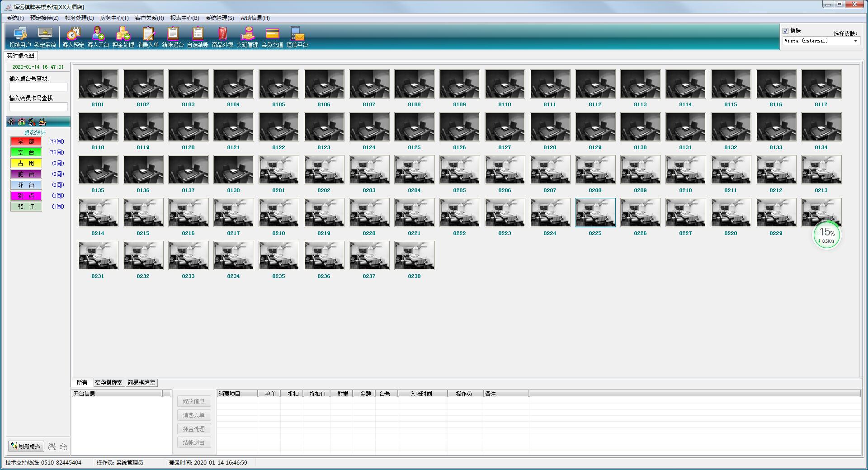Image resolution: width=868 pixels, height=470 pixels.
Task: Click the 输入会员卡号查找 member card search field
Action: [x=38, y=107]
